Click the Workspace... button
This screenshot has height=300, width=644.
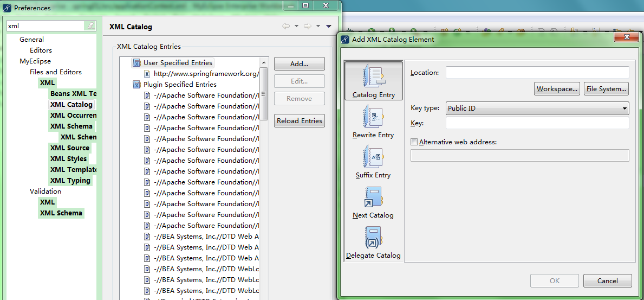557,89
